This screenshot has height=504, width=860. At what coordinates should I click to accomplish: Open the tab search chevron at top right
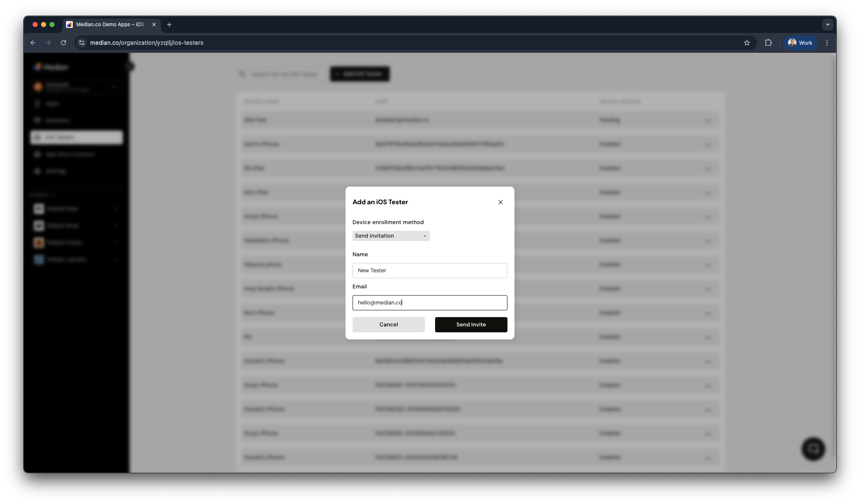[827, 24]
